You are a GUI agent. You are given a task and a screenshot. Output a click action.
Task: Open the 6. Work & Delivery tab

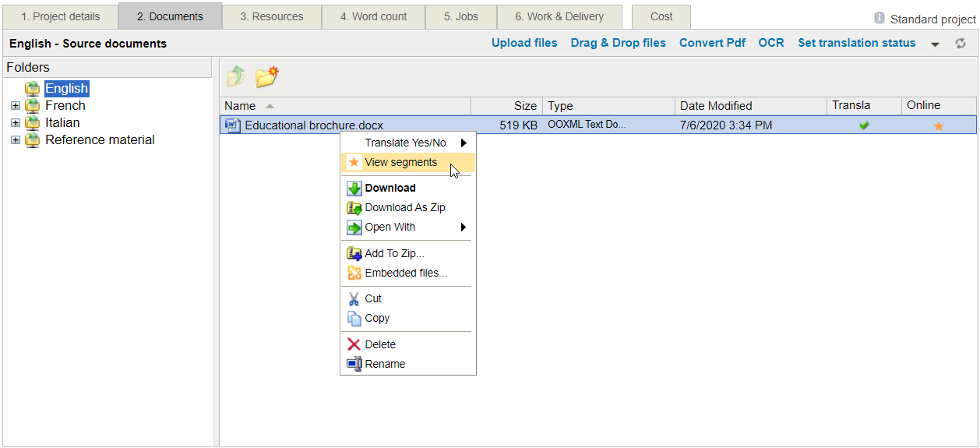click(x=559, y=16)
